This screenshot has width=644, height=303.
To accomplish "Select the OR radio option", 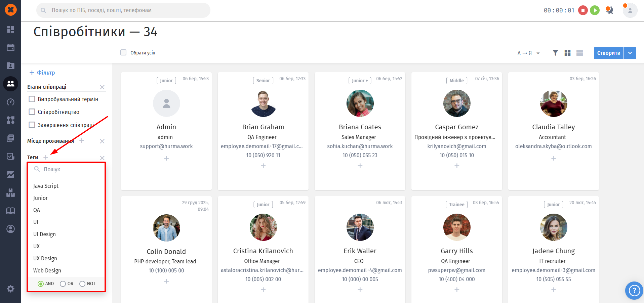I will [63, 284].
